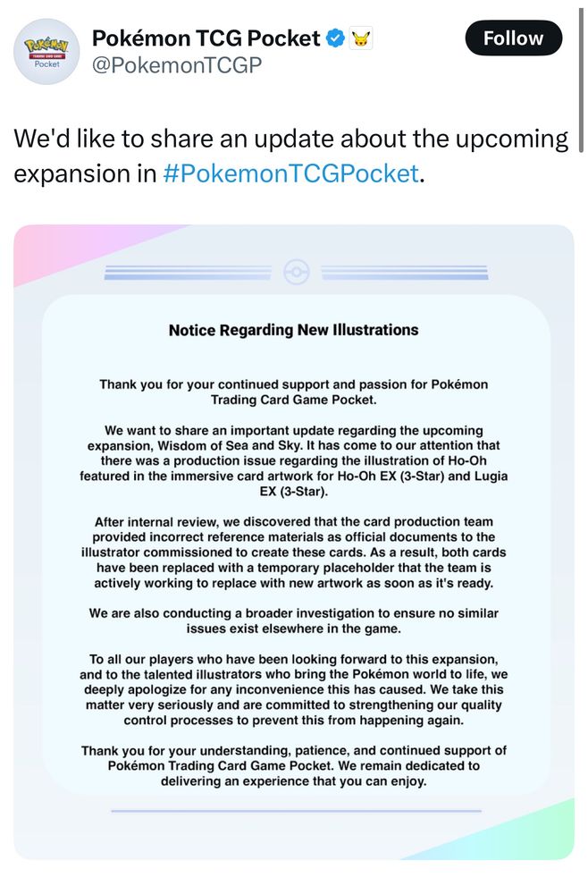This screenshot has height=894, width=588.
Task: Click the blue verified checkmark badge
Action: (336, 38)
